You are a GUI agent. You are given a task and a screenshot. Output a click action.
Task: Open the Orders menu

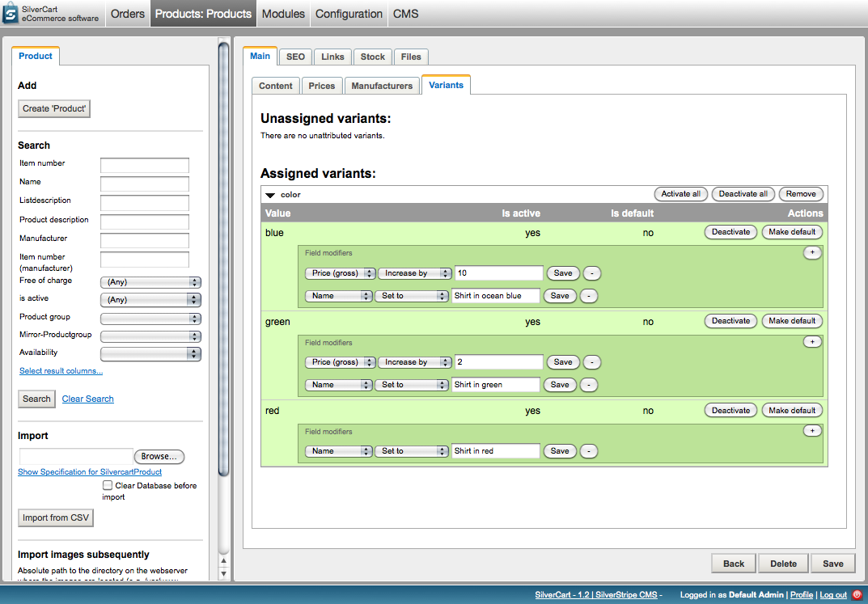pyautogui.click(x=127, y=14)
